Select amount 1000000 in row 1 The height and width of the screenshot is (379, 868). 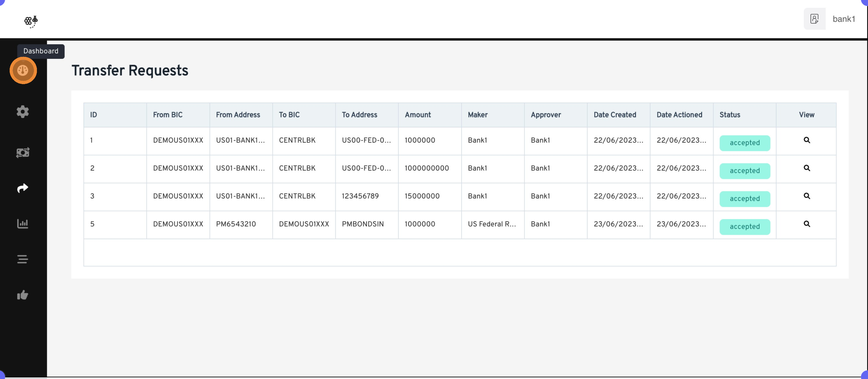(430, 141)
